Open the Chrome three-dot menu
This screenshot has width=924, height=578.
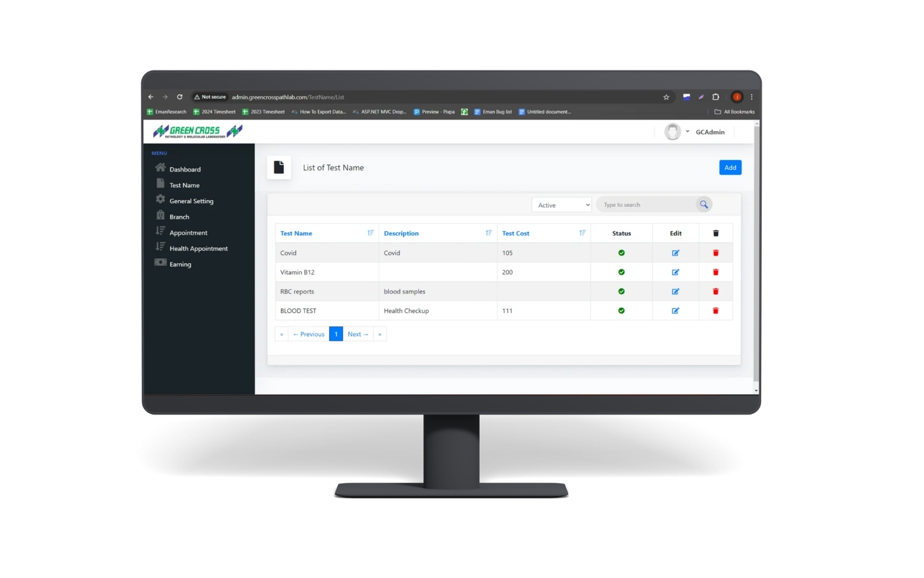click(x=751, y=97)
